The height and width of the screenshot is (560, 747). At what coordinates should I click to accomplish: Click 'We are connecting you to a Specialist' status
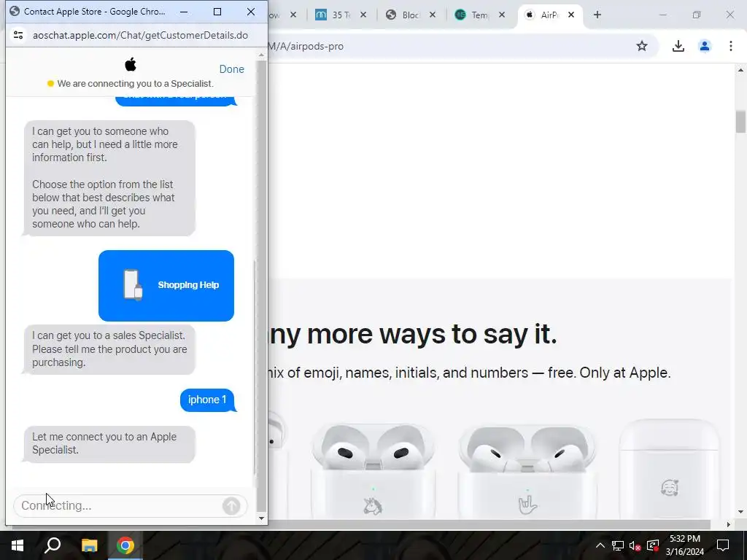pos(135,84)
